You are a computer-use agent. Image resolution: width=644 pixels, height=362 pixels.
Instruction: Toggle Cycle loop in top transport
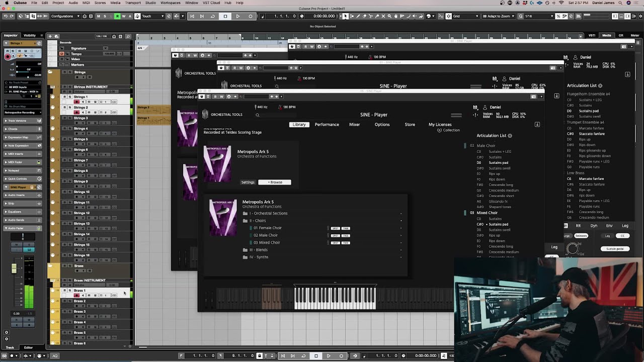(212, 16)
